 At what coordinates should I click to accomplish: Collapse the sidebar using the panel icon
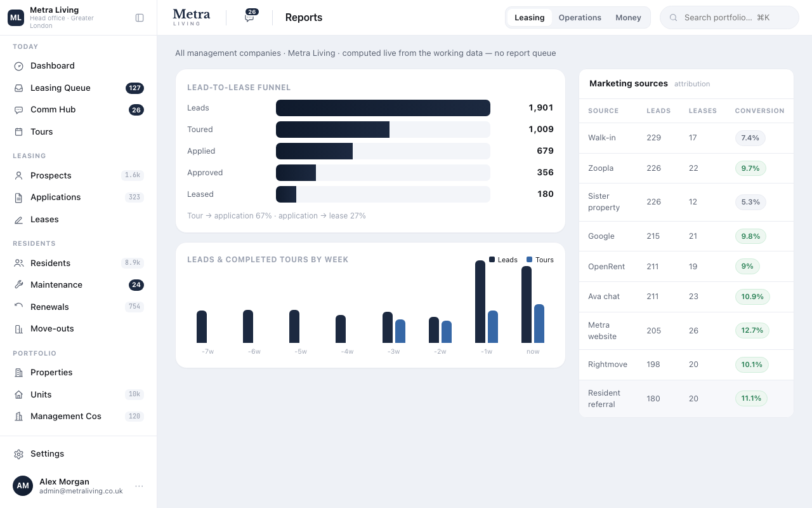pos(140,18)
